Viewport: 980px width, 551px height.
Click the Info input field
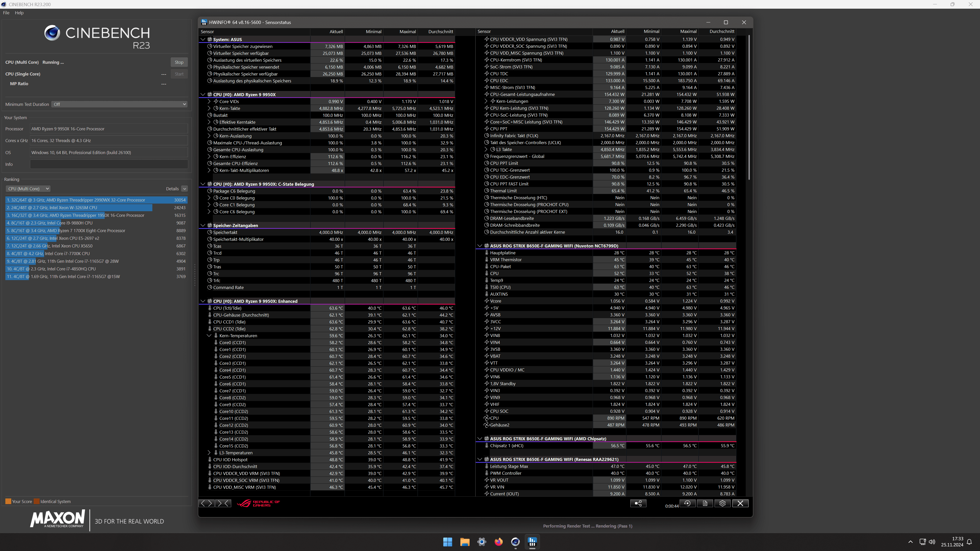(109, 164)
